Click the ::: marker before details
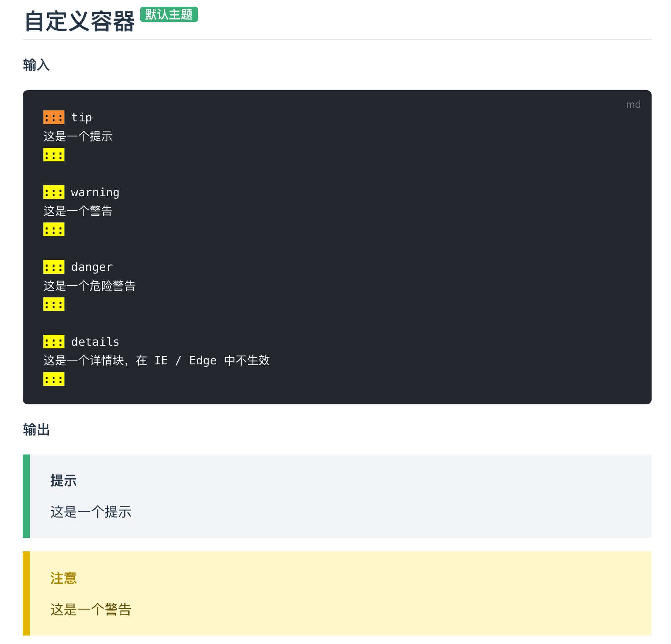The height and width of the screenshot is (644, 671). [x=54, y=341]
